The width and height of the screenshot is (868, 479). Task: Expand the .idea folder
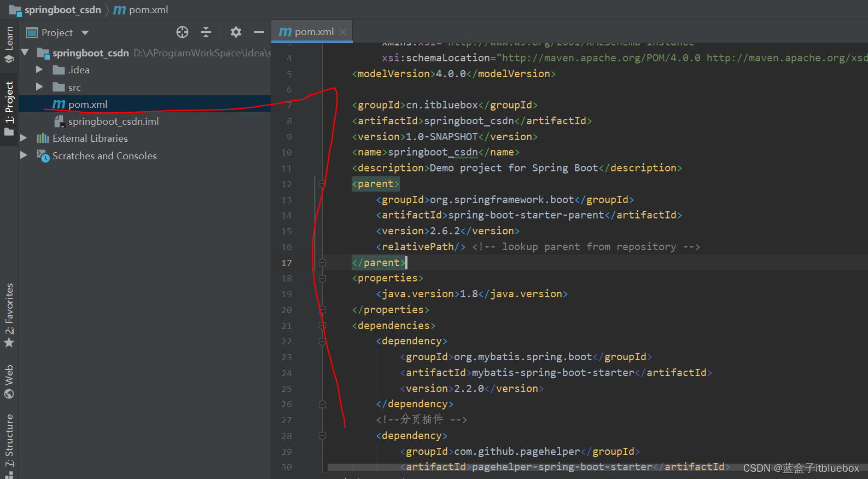pyautogui.click(x=39, y=70)
